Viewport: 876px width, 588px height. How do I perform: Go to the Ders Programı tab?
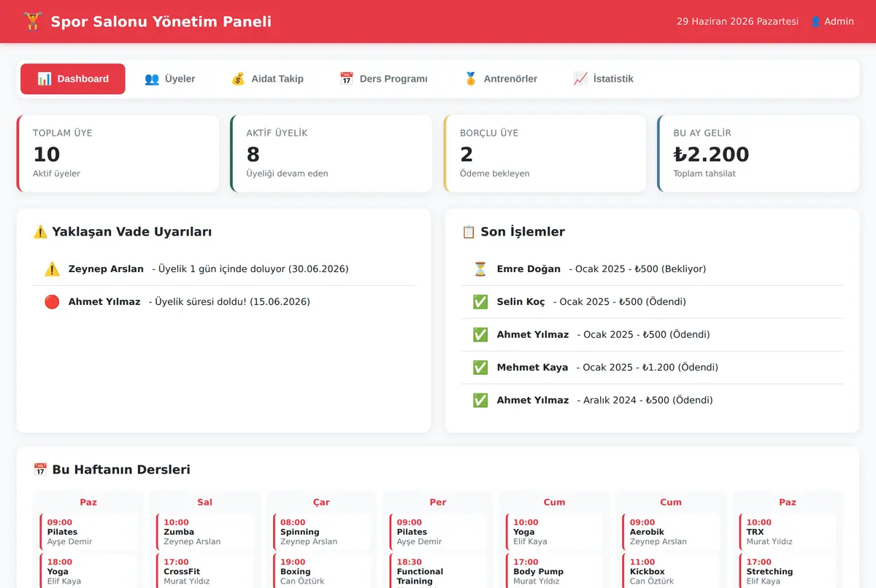point(383,79)
